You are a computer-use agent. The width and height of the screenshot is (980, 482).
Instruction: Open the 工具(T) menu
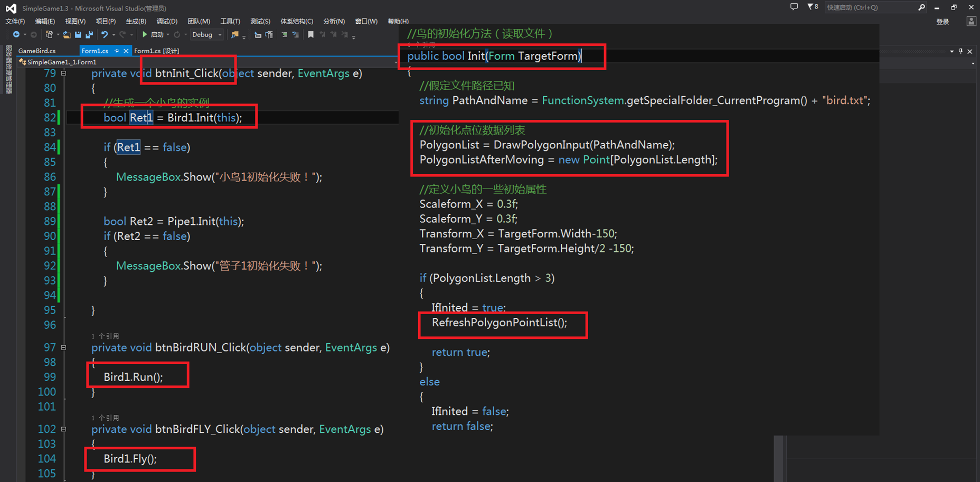pos(230,21)
